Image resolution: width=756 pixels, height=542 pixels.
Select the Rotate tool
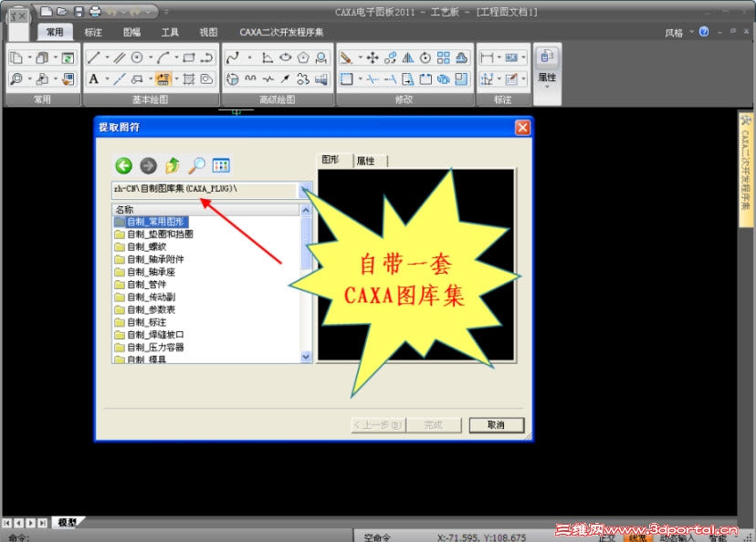[x=425, y=57]
